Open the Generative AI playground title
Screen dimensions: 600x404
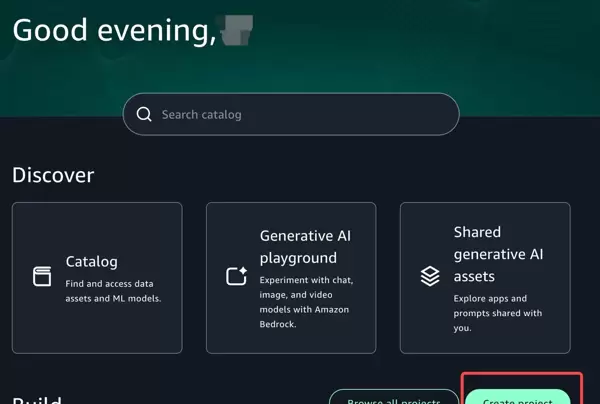[x=304, y=247]
